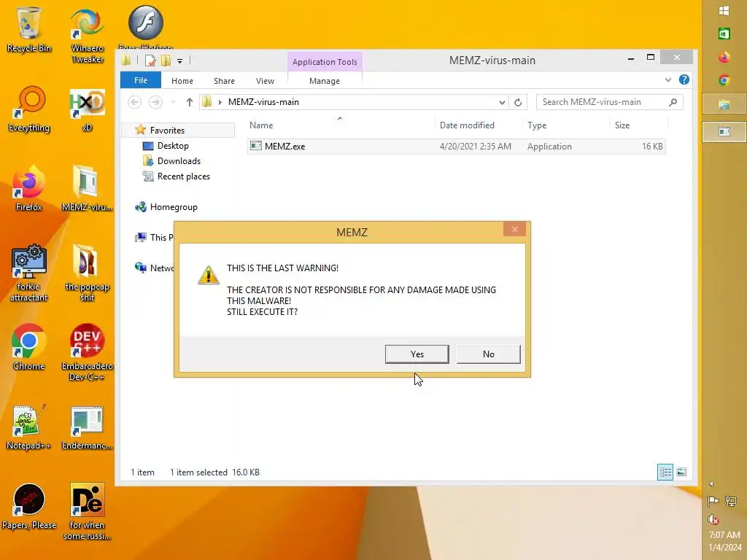The width and height of the screenshot is (747, 560).
Task: Sort by the Type column header
Action: click(537, 125)
